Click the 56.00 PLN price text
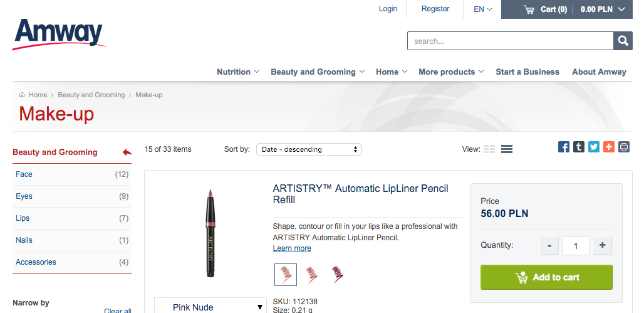This screenshot has height=313, width=644. [x=504, y=214]
